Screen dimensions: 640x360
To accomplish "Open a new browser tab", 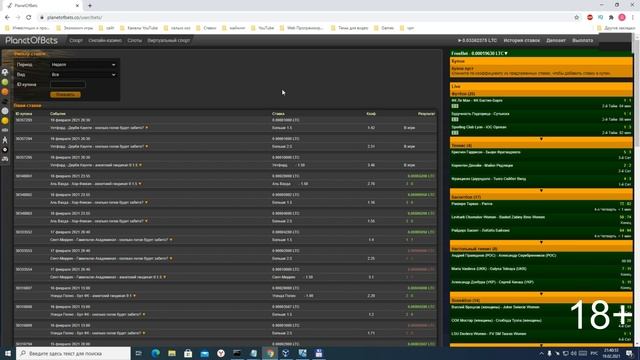I will click(x=90, y=6).
